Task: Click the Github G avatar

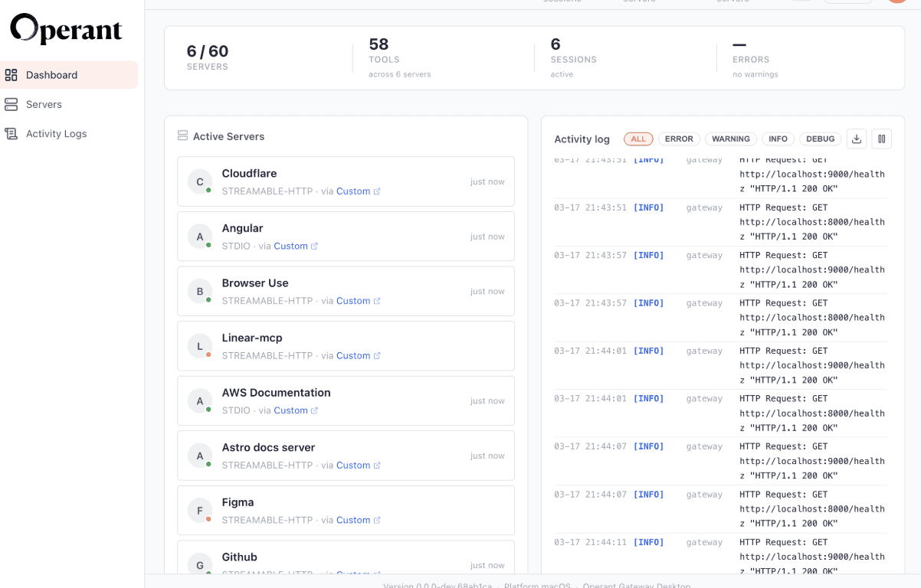Action: [x=200, y=565]
